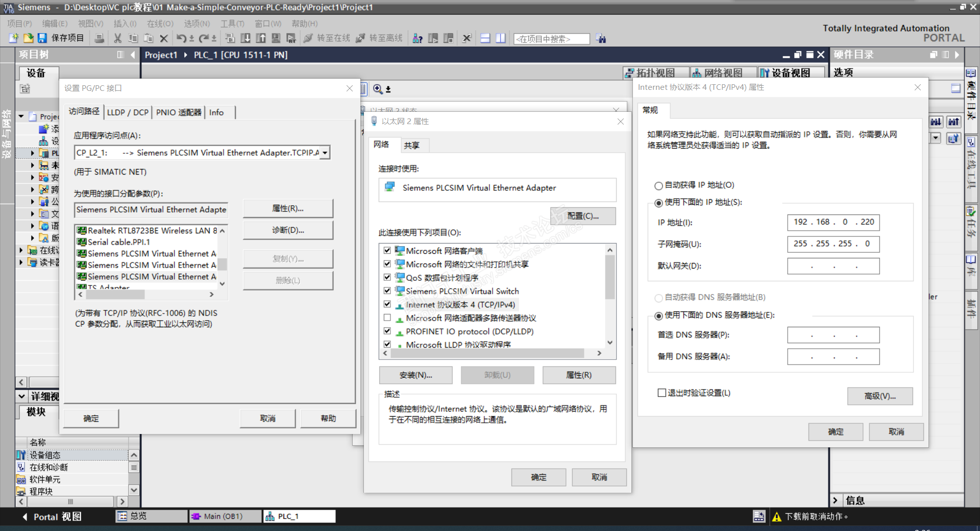The image size is (980, 531).
Task: Click the Delete X toolbar icon
Action: (164, 38)
